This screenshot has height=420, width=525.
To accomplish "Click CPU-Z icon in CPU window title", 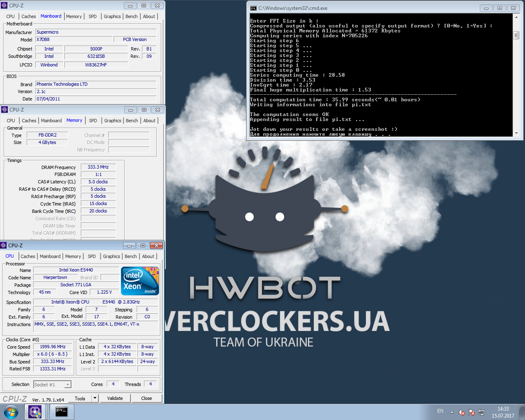I will pyautogui.click(x=4, y=245).
